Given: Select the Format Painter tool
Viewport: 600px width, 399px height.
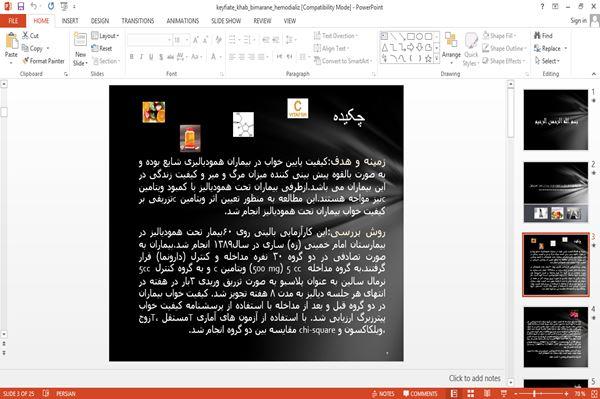Looking at the screenshot, I should [44, 61].
